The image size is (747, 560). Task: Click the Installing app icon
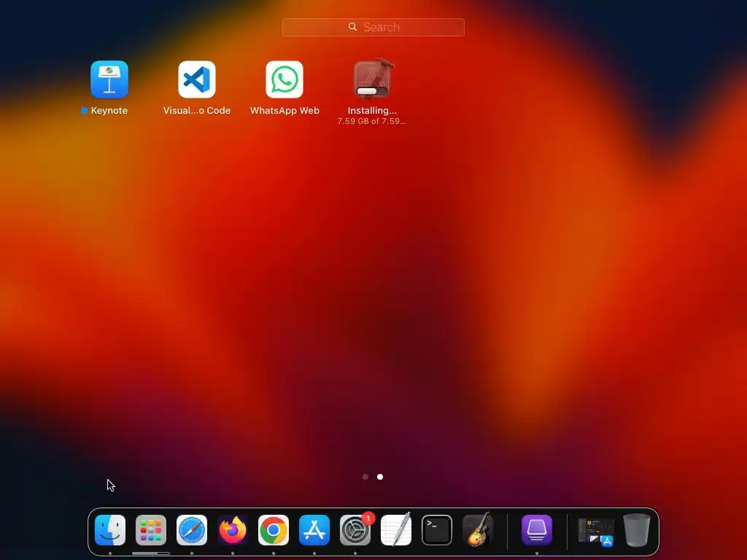click(x=372, y=79)
